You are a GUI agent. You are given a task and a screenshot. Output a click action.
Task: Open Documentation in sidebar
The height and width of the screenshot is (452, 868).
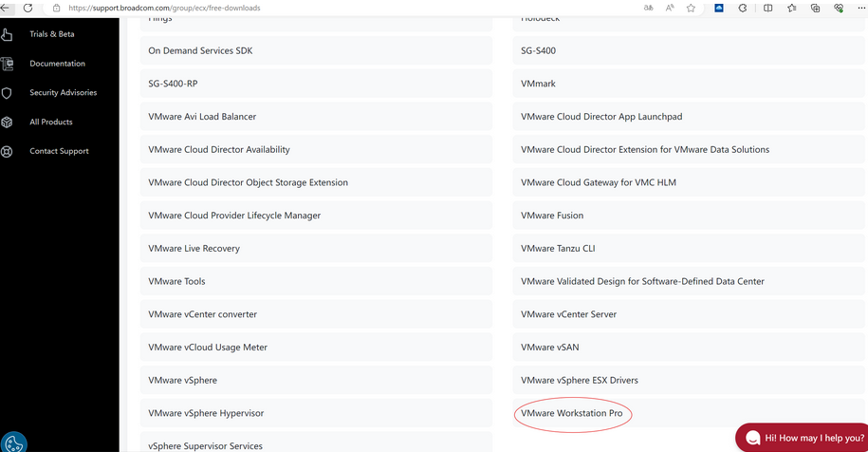[58, 63]
